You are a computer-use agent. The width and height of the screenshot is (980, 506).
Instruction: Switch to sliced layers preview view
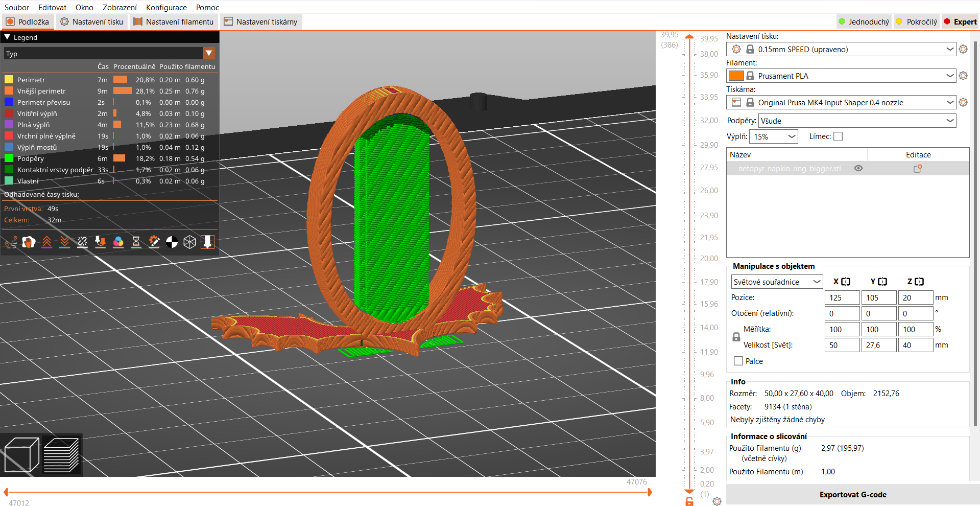click(x=61, y=455)
